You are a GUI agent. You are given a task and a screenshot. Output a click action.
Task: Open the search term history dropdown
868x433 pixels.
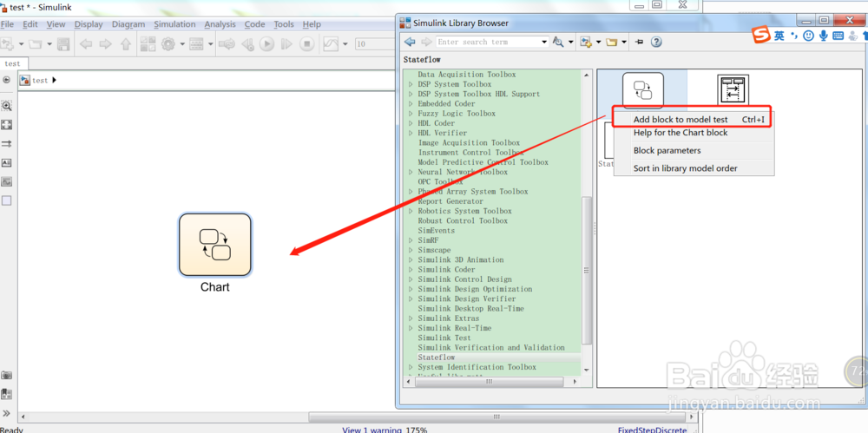(x=544, y=42)
